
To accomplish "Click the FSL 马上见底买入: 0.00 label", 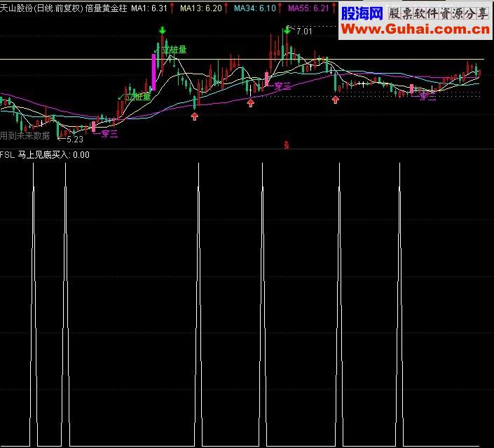I will (44, 155).
